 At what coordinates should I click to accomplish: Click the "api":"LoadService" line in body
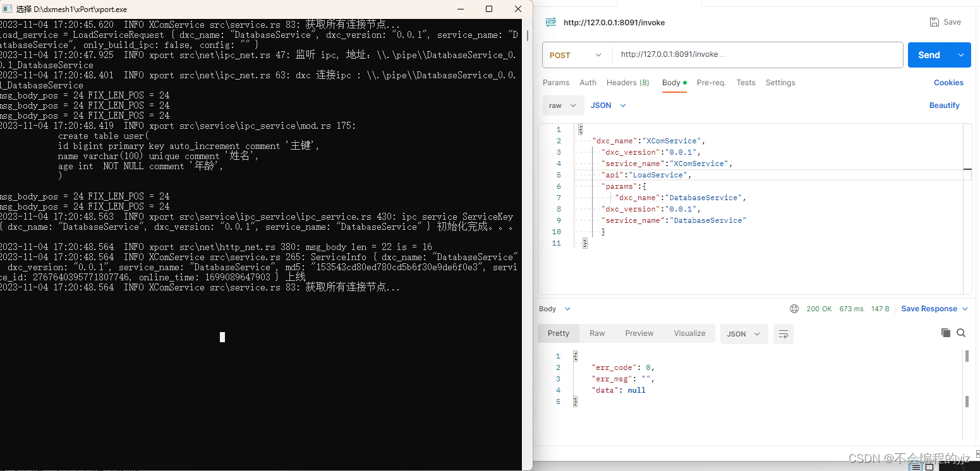646,175
